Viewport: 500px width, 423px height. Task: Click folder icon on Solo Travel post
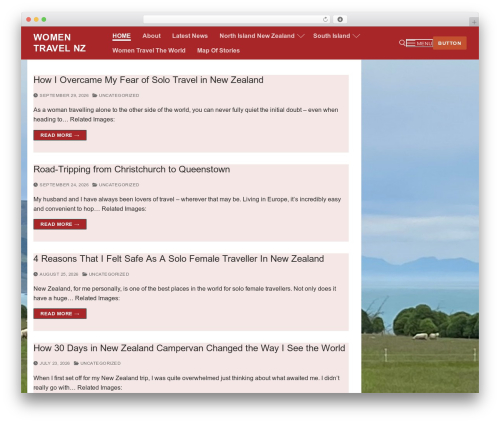click(x=95, y=95)
